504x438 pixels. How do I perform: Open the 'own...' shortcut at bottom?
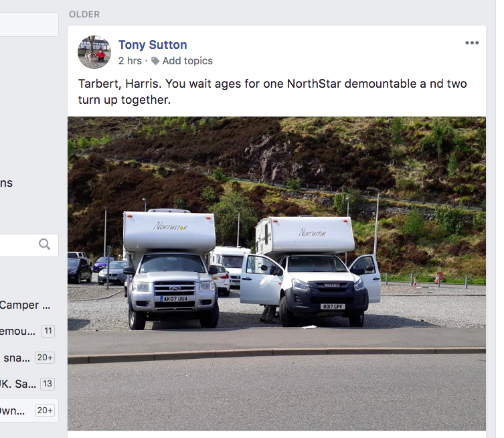15,411
